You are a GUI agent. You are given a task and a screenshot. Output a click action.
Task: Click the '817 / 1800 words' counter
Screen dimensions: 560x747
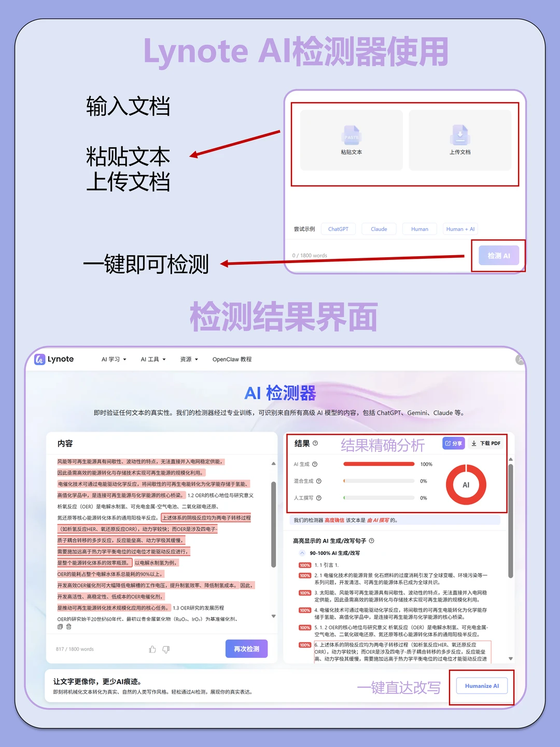tap(75, 649)
